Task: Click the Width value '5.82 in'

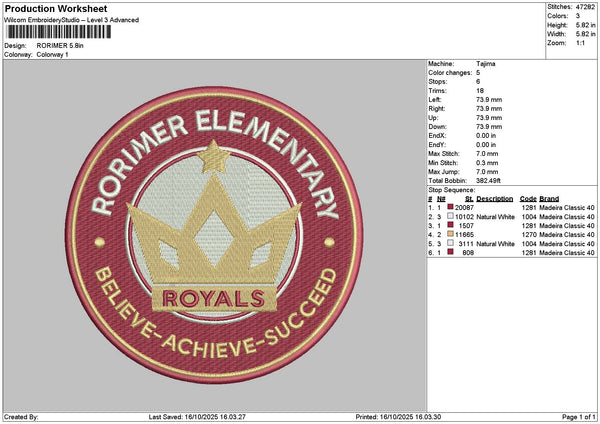Action: tap(585, 34)
